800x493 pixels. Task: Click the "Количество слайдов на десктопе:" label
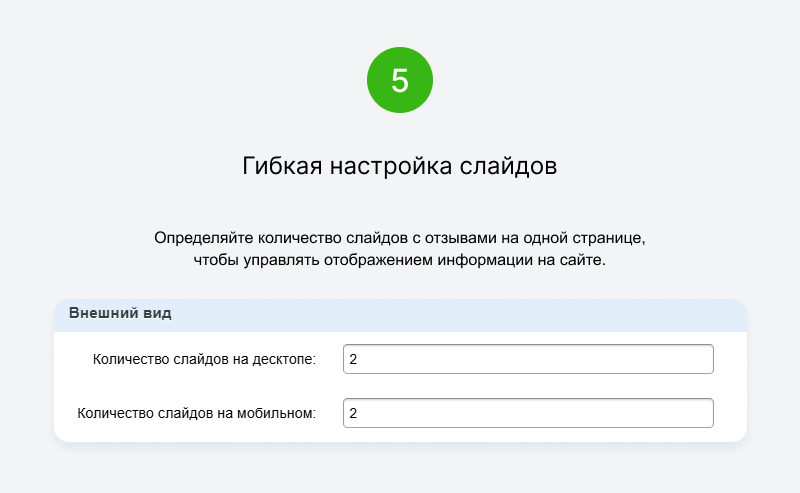[204, 359]
